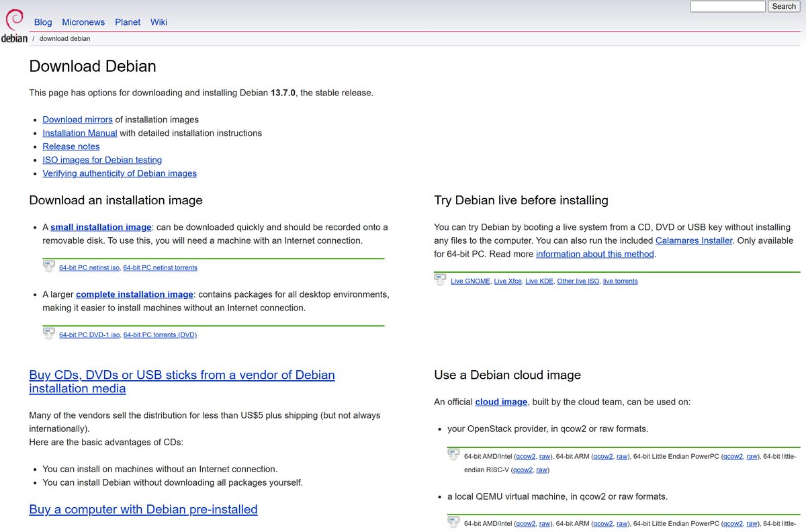Viewport: 806px width, 532px height.
Task: Open Buy CDs, DVDs or USB sticks heading link
Action: point(182,382)
